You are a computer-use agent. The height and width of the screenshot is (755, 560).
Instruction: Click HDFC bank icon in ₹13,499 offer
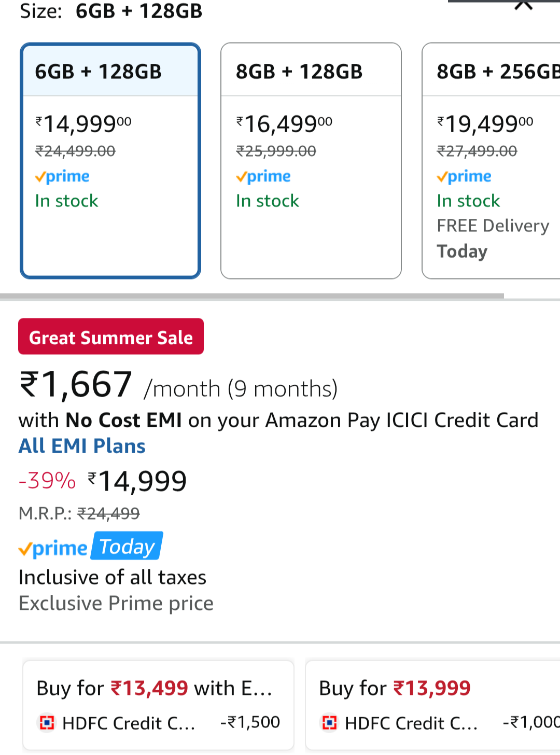pyautogui.click(x=47, y=722)
